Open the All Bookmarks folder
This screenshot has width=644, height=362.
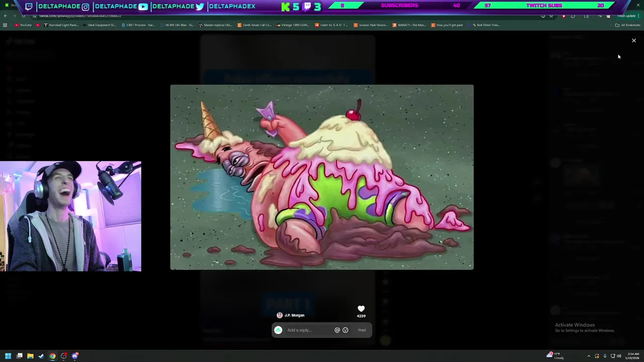[x=628, y=25]
